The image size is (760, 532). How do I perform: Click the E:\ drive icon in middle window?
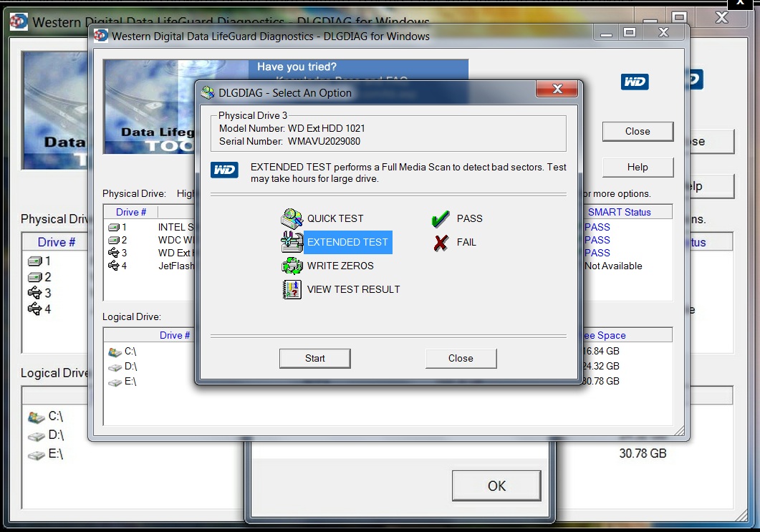115,382
